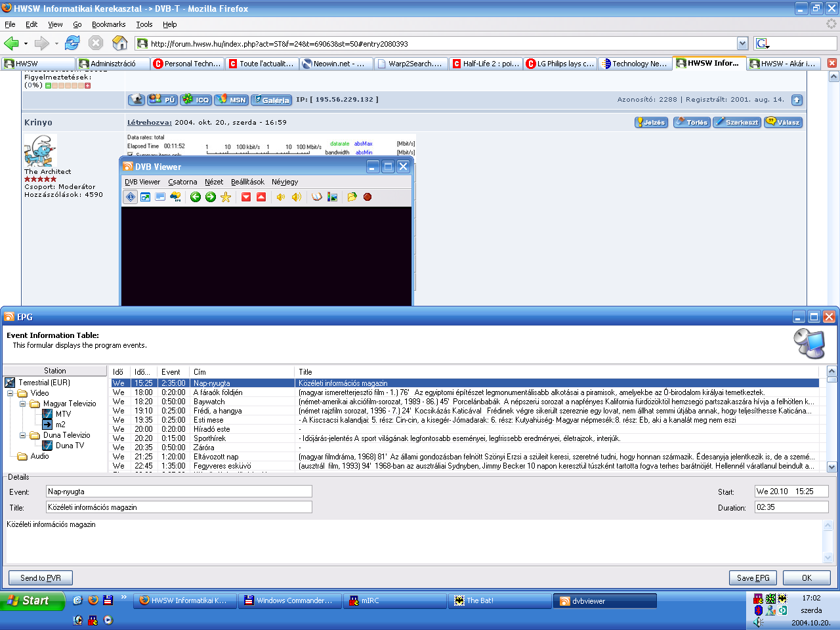Open back button history dropdown arrow
Viewport: 840px width, 630px height.
click(x=26, y=43)
